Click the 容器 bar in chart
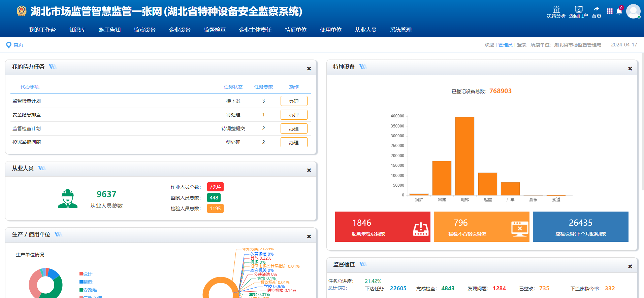This screenshot has height=298, width=644. (x=442, y=178)
